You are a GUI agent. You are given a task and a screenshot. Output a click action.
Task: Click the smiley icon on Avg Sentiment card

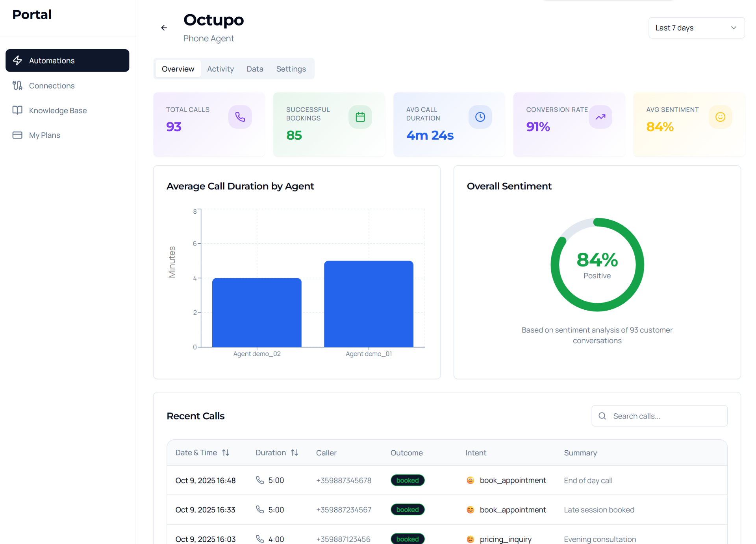click(x=720, y=117)
